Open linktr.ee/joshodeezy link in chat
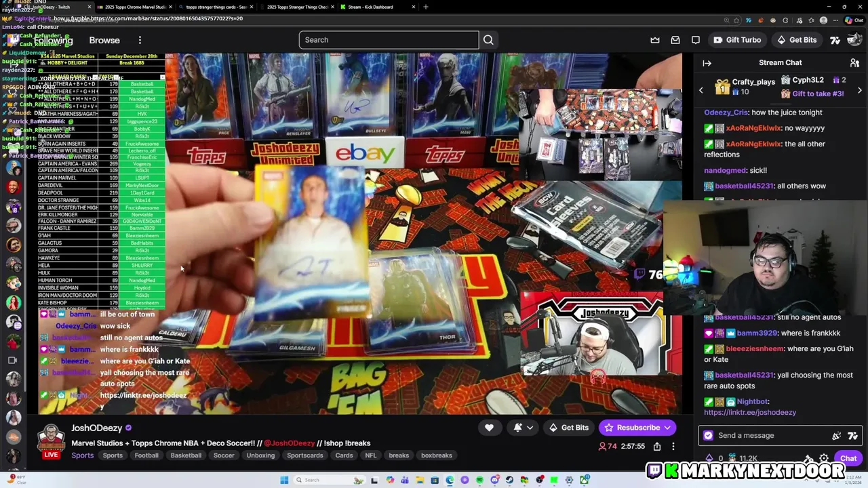Screen dimensions: 868x488 [750, 412]
